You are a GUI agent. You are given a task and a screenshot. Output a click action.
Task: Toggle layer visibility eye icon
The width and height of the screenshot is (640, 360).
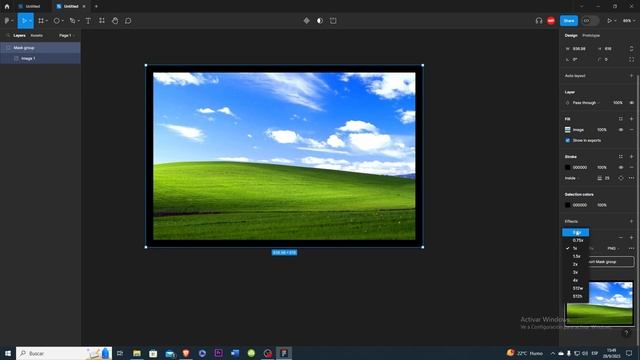tap(631, 103)
